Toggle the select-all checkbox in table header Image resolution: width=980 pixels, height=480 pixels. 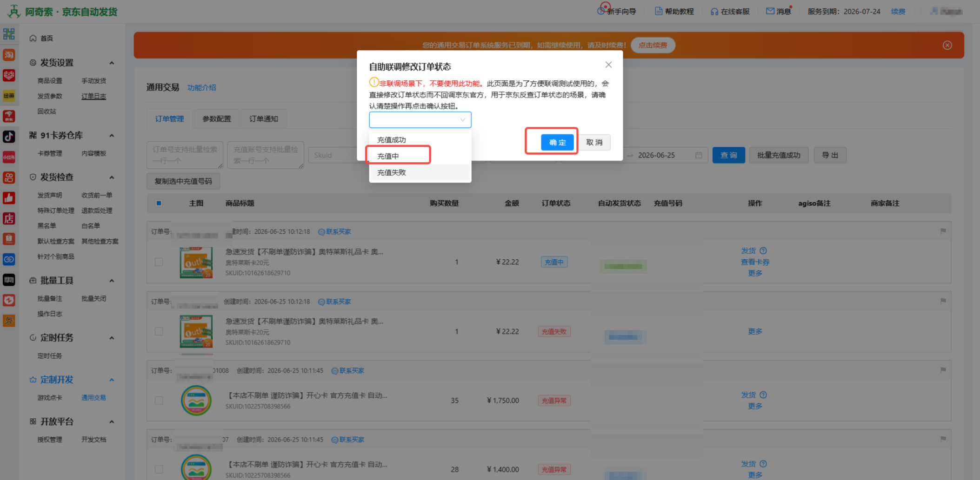click(159, 203)
